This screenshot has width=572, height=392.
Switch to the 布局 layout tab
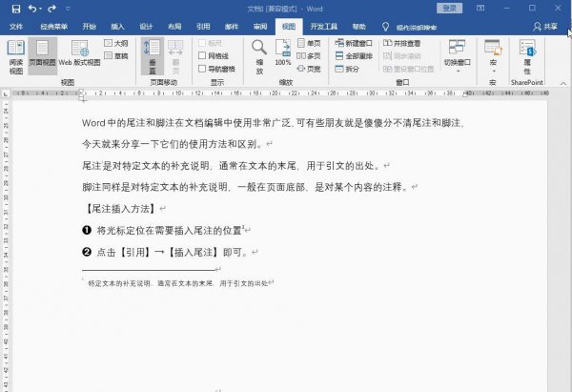pos(174,27)
